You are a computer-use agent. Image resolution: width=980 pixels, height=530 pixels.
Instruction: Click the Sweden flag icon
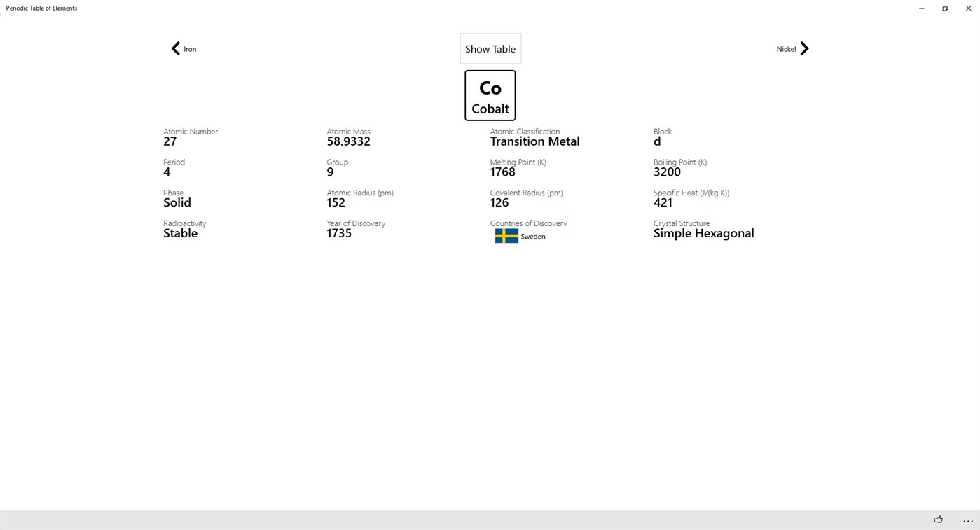506,237
